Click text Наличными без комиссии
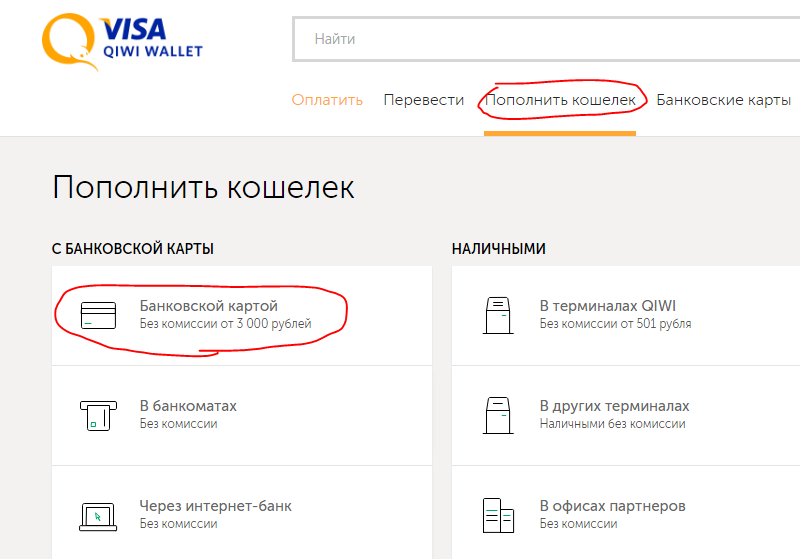Image resolution: width=800 pixels, height=559 pixels. tap(612, 423)
